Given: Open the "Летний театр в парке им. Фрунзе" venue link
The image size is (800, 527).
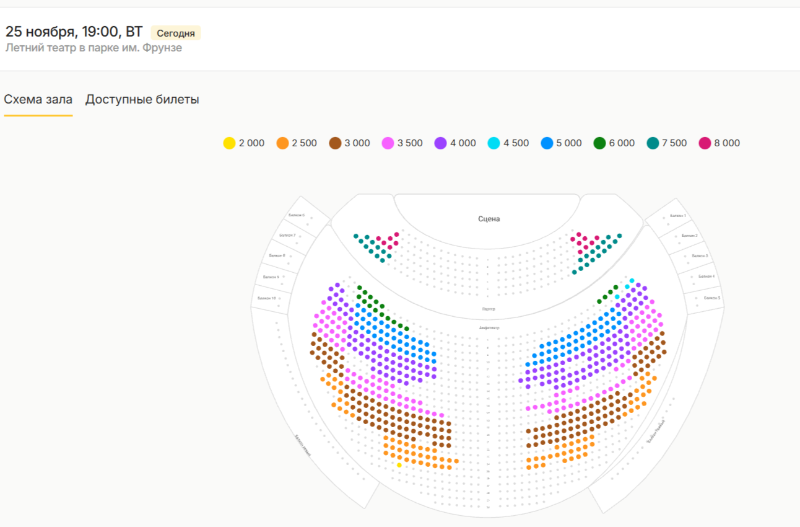Looking at the screenshot, I should tap(94, 48).
